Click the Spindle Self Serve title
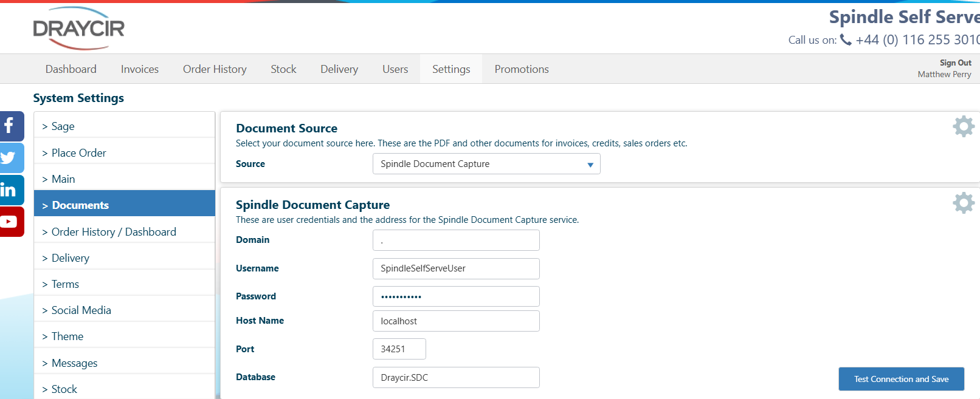Viewport: 980px width, 399px height. tap(904, 17)
